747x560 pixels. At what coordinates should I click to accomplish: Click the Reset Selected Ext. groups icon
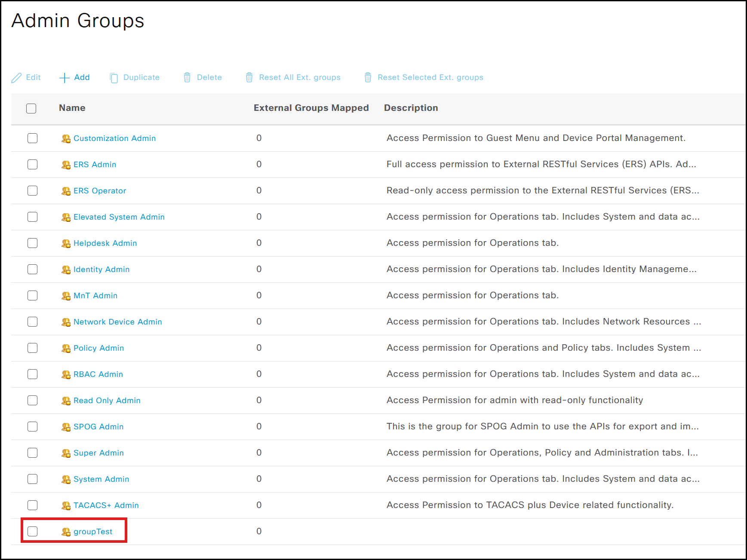[368, 78]
